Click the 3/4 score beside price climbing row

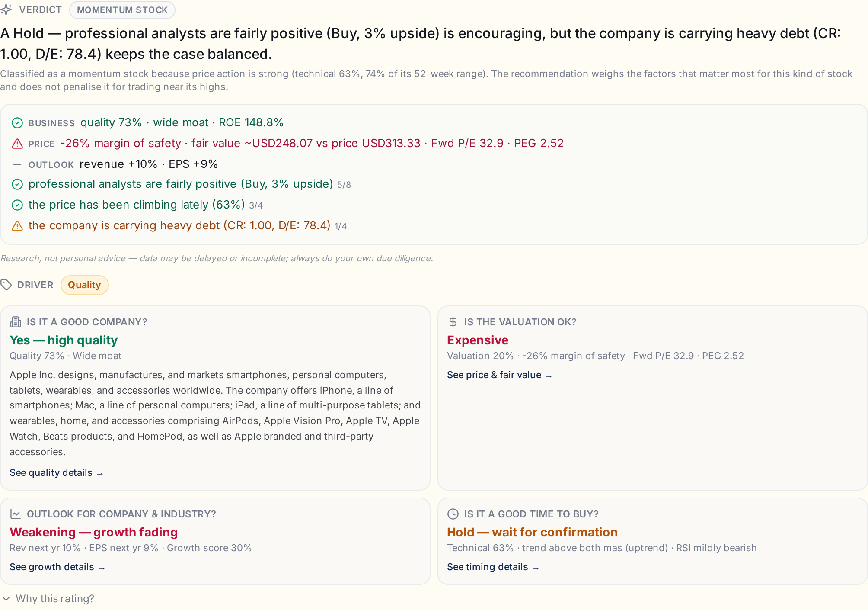[x=256, y=206]
